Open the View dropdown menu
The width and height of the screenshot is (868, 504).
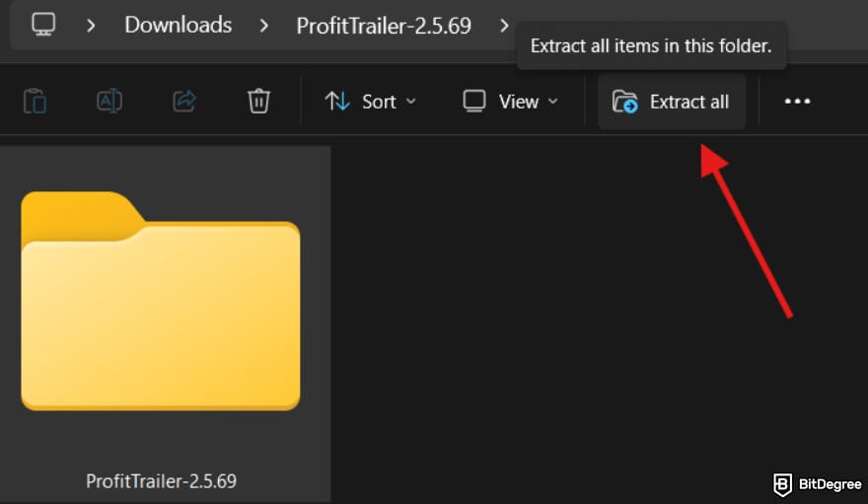tap(510, 102)
